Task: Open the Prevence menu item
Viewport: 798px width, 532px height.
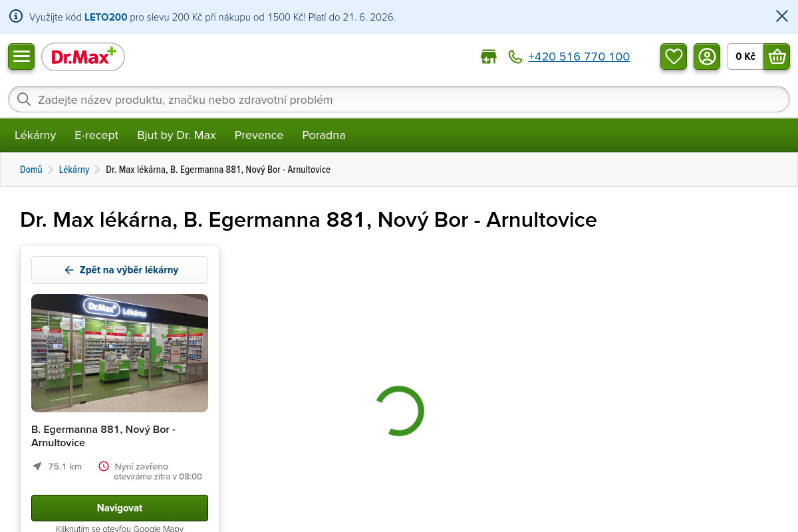Action: pyautogui.click(x=259, y=135)
